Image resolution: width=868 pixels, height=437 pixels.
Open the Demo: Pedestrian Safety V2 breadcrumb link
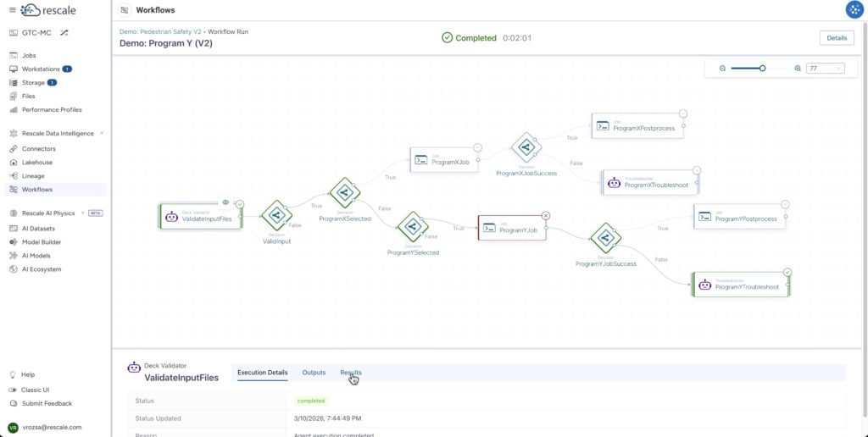(160, 31)
